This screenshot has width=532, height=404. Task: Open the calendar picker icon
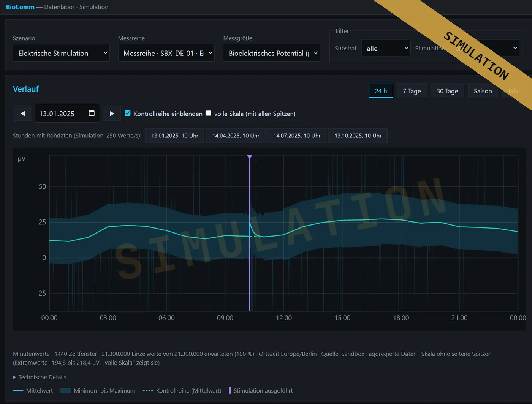[92, 113]
